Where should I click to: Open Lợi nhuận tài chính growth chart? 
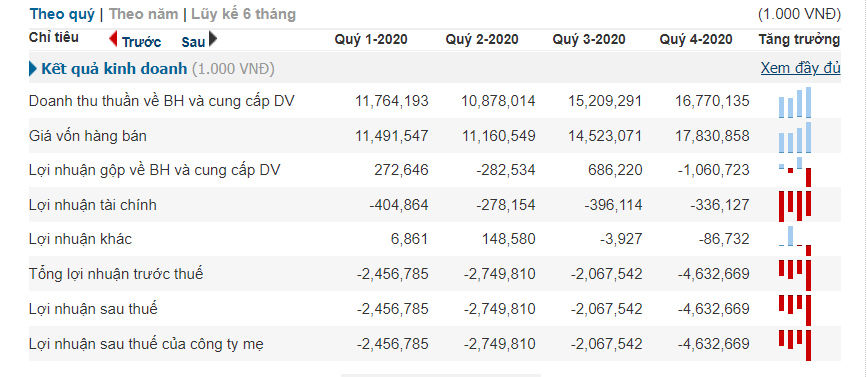[795, 206]
